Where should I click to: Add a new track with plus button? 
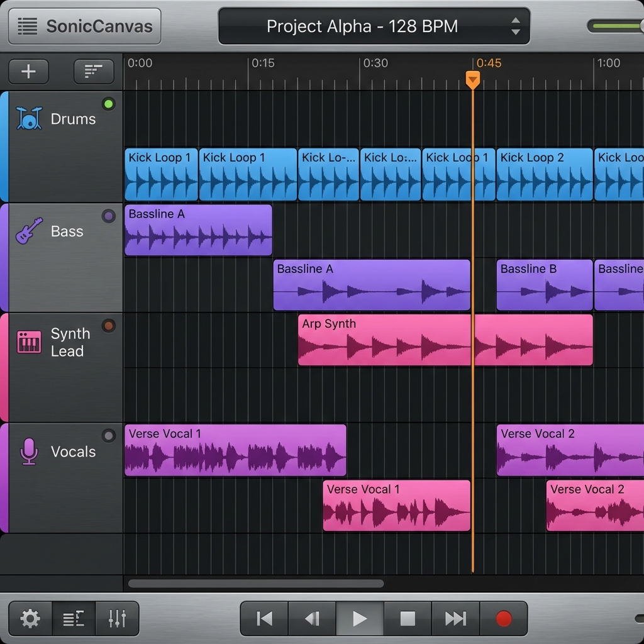pos(28,72)
